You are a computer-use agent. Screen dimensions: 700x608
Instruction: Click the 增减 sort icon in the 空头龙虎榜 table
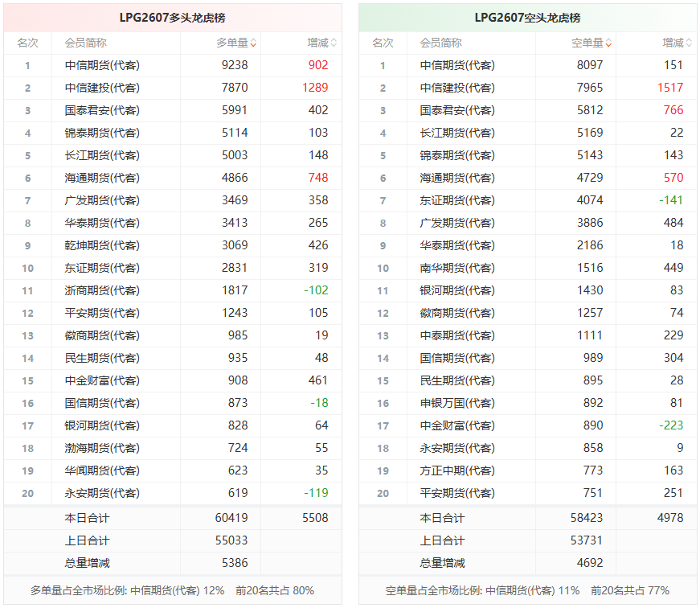tap(689, 43)
